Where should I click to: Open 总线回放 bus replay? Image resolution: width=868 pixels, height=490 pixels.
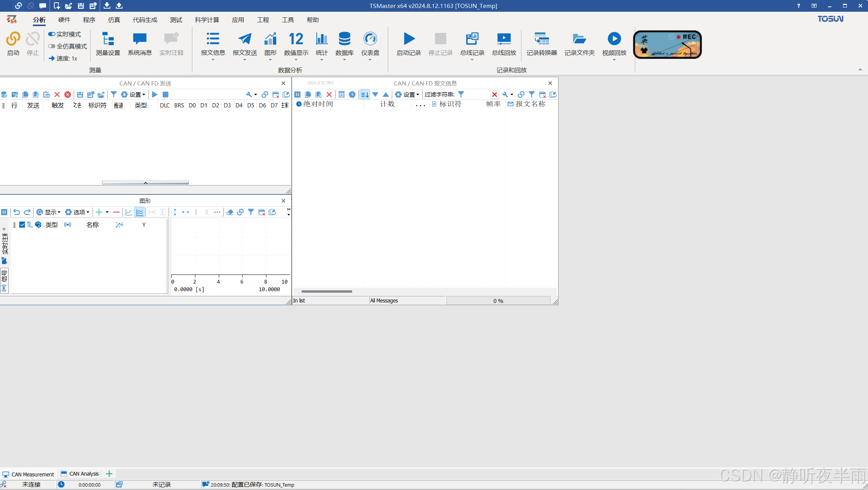click(504, 39)
